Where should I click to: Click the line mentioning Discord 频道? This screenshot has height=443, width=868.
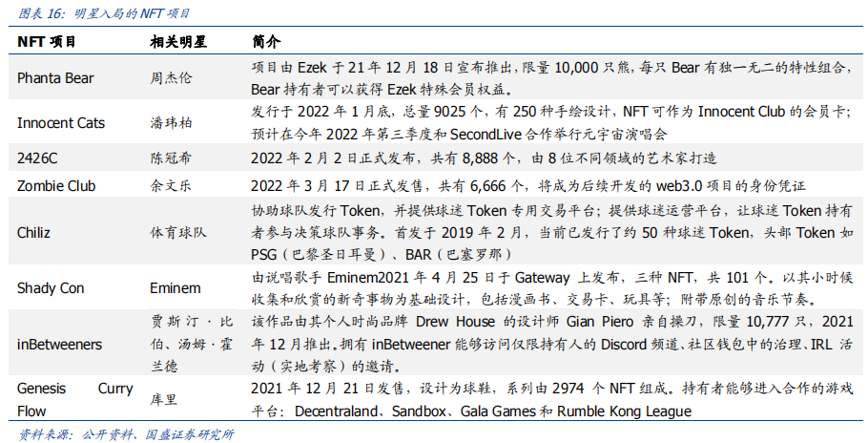pyautogui.click(x=552, y=345)
